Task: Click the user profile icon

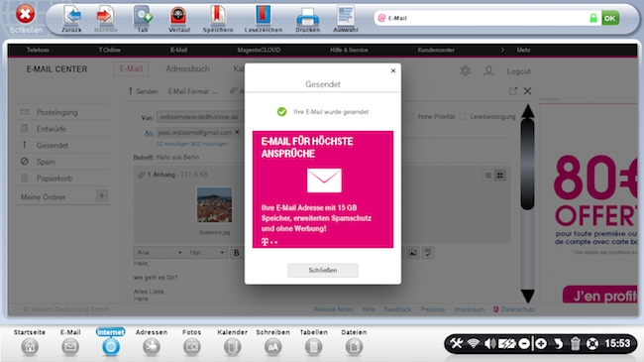Action: [x=488, y=70]
